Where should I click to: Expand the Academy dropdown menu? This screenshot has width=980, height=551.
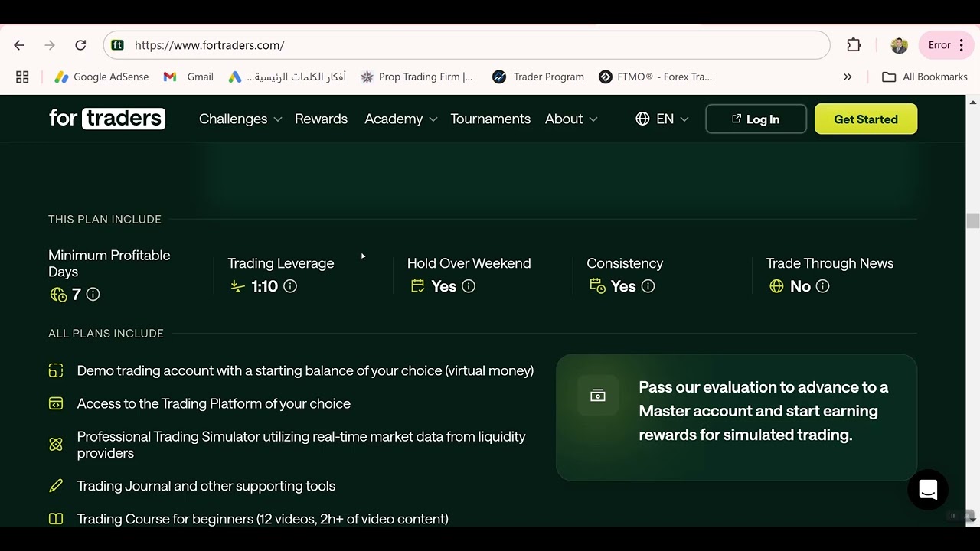[400, 119]
